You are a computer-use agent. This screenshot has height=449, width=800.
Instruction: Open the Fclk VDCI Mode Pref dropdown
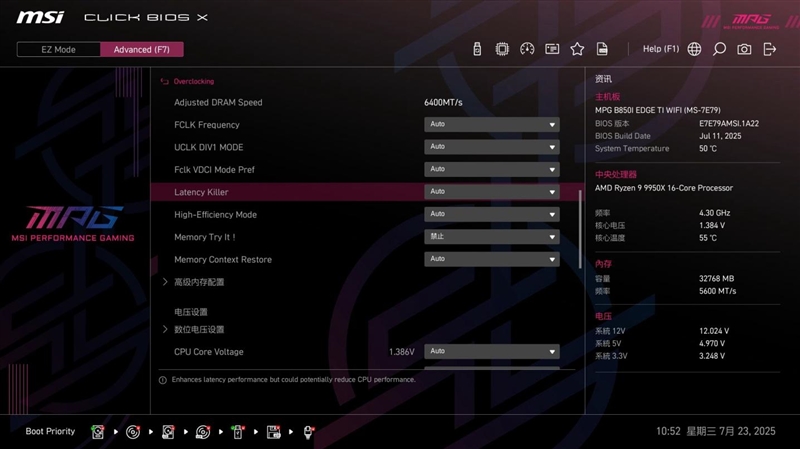coord(492,169)
